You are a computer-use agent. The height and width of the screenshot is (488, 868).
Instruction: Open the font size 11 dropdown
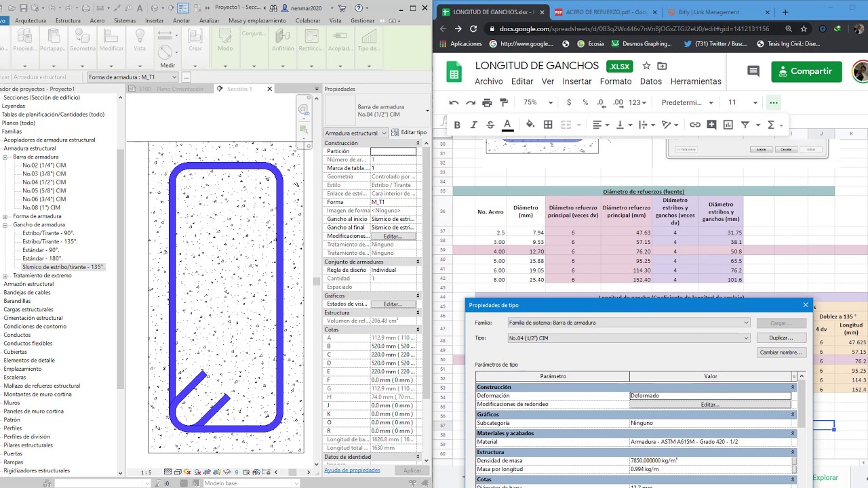coord(743,103)
